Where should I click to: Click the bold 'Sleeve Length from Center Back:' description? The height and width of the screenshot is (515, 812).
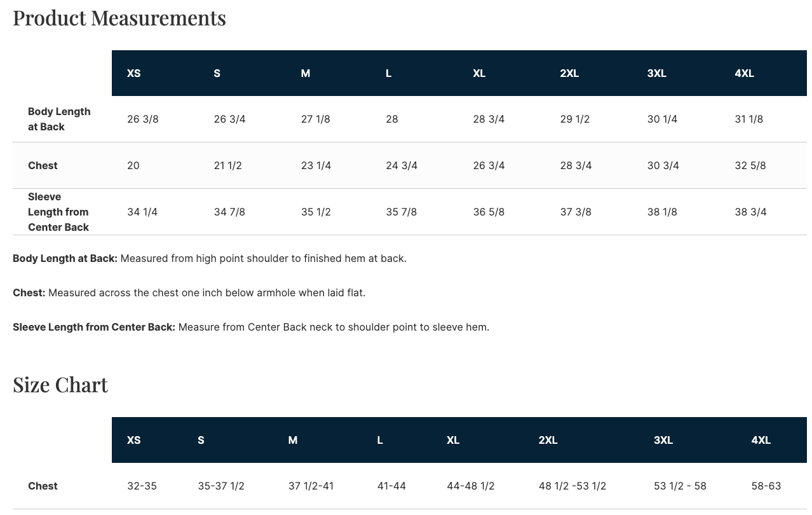coord(94,327)
